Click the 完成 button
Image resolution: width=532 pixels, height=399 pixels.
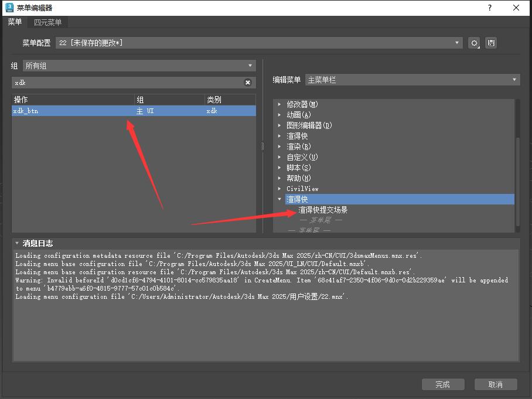click(x=442, y=384)
